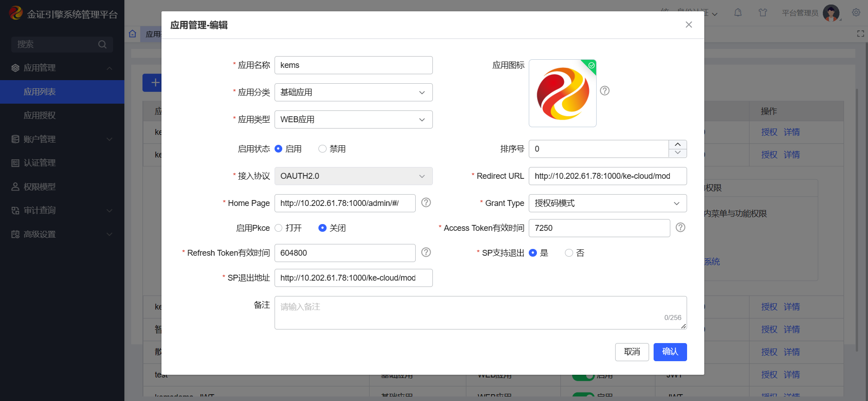Select 是 for SP支持退出
The width and height of the screenshot is (868, 401).
coord(533,253)
